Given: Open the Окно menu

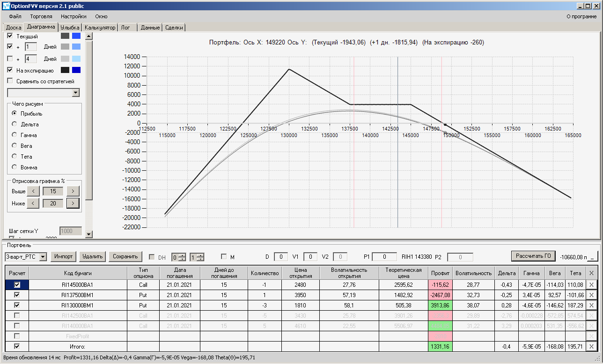Looking at the screenshot, I should pyautogui.click(x=101, y=16).
